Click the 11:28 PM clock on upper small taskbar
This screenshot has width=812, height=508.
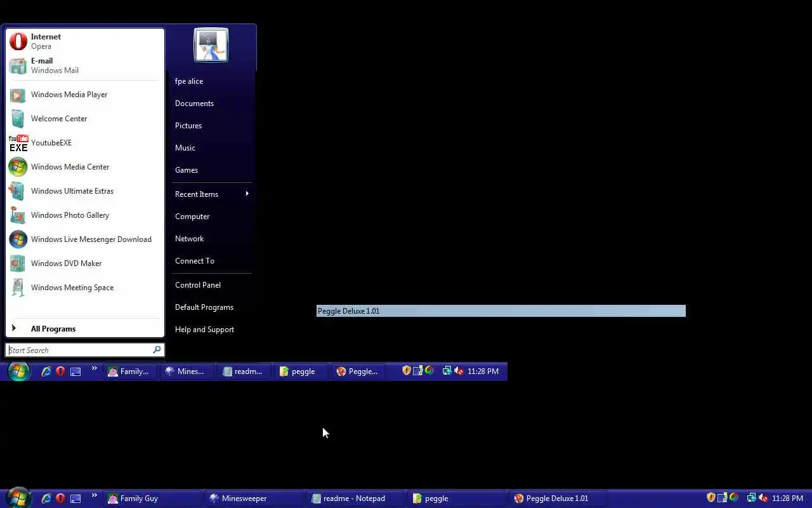(x=483, y=371)
